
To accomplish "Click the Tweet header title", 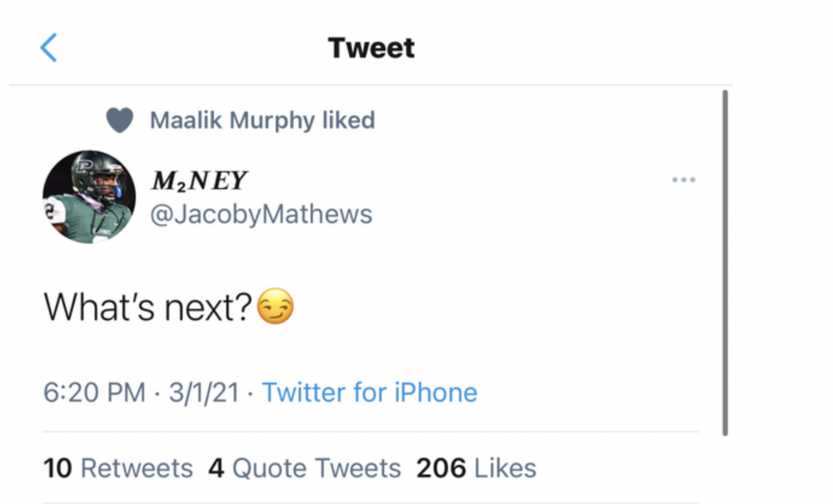I will 372,48.
